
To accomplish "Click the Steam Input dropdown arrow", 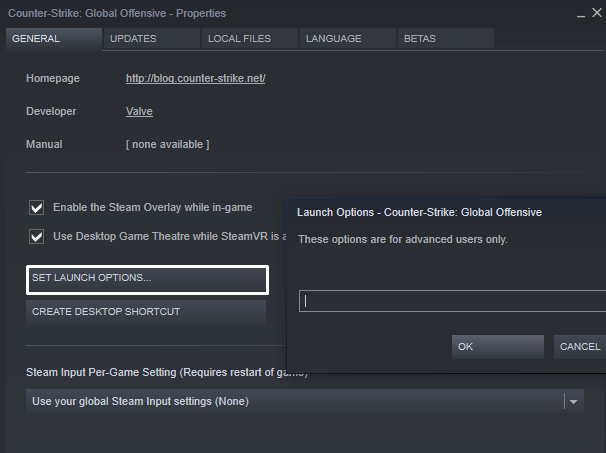I will coord(574,402).
